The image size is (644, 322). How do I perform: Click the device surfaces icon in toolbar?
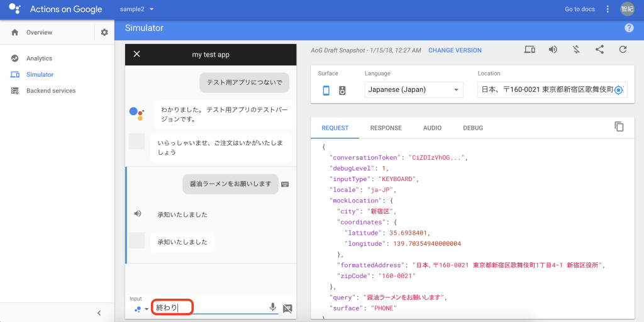click(x=530, y=50)
